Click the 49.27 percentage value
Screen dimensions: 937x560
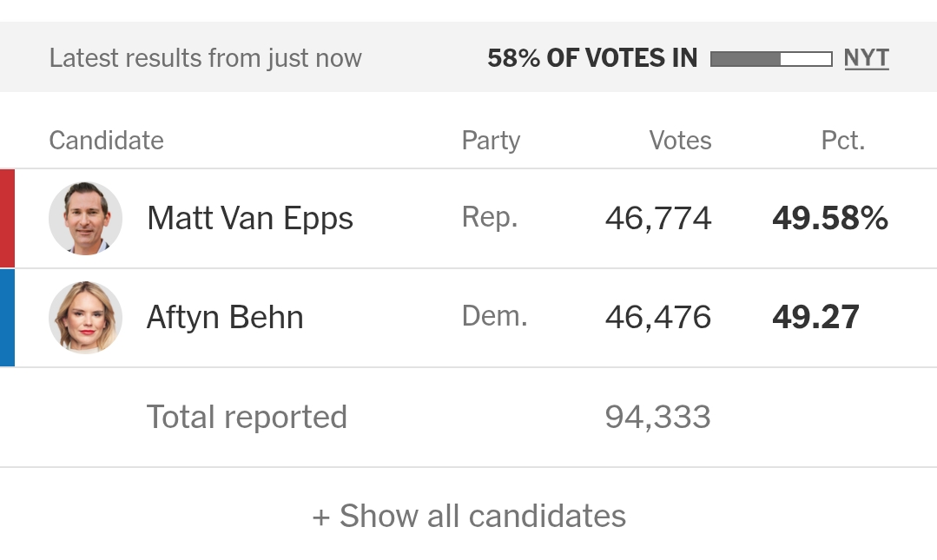click(x=815, y=318)
